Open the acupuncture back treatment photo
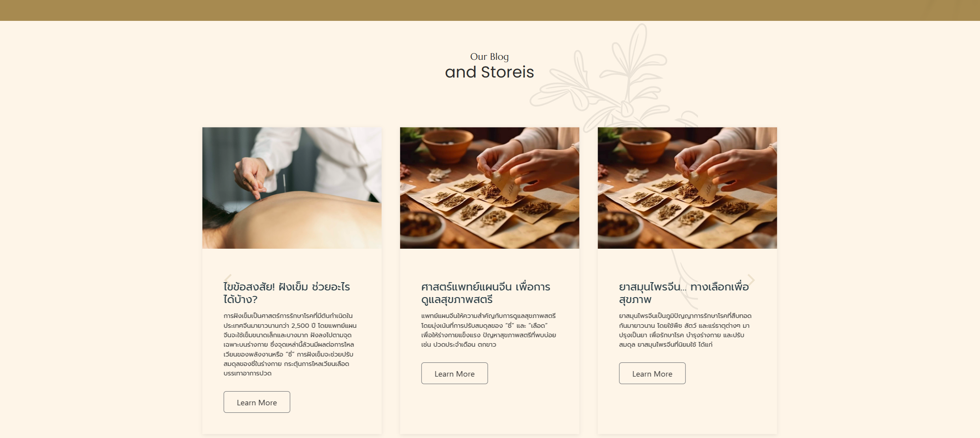 click(292, 188)
